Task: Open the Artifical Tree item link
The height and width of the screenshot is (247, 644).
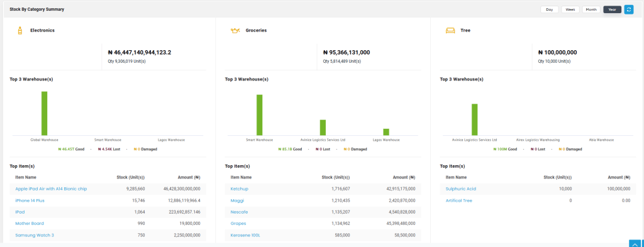Action: [x=458, y=200]
